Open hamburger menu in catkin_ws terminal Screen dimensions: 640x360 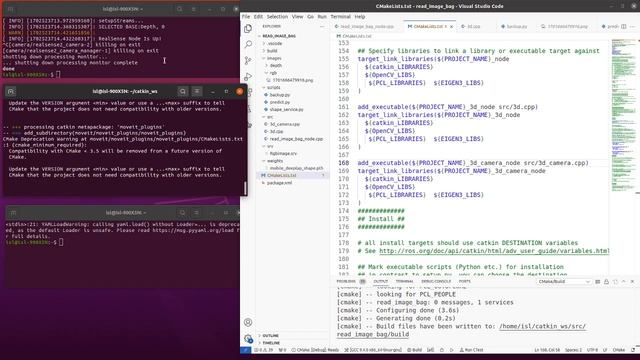point(197,91)
